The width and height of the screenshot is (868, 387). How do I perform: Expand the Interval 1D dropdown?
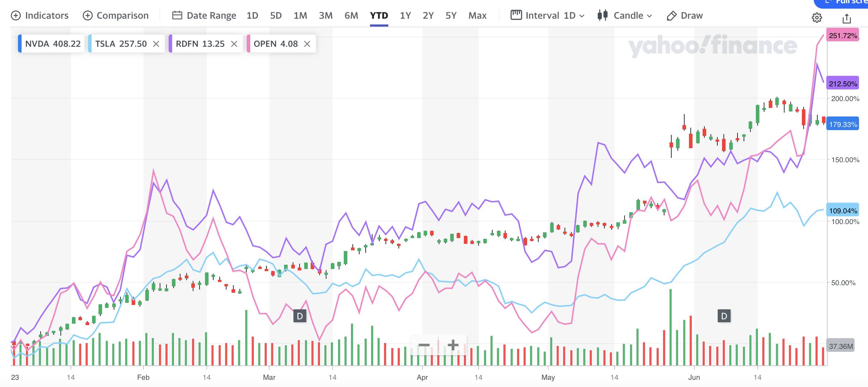click(x=548, y=15)
